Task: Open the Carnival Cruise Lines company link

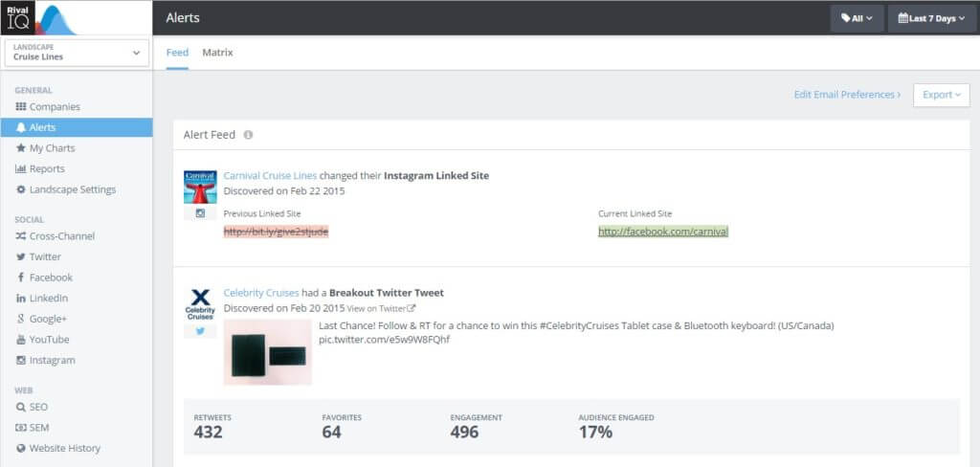Action: coord(270,176)
